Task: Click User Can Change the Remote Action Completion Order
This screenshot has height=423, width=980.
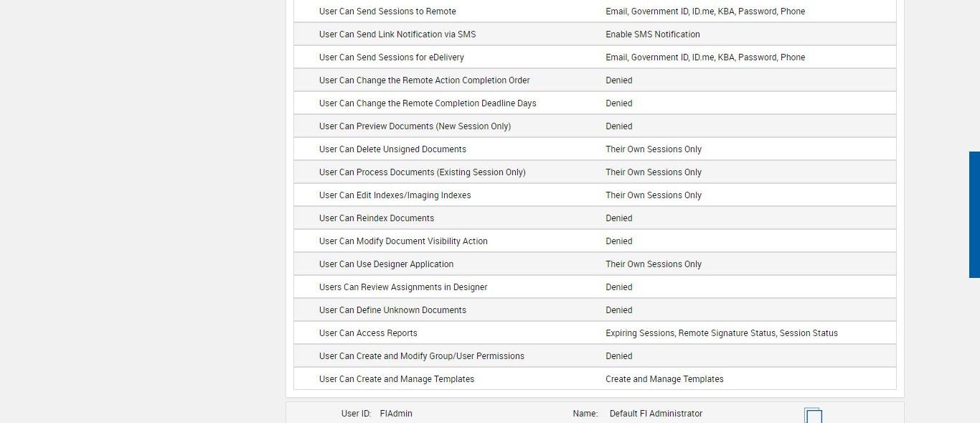Action: [x=424, y=80]
